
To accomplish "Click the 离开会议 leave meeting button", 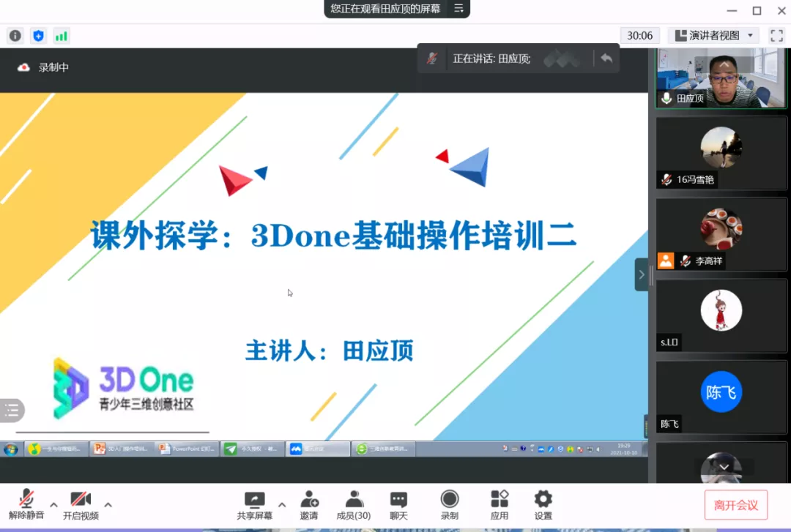I will click(736, 505).
